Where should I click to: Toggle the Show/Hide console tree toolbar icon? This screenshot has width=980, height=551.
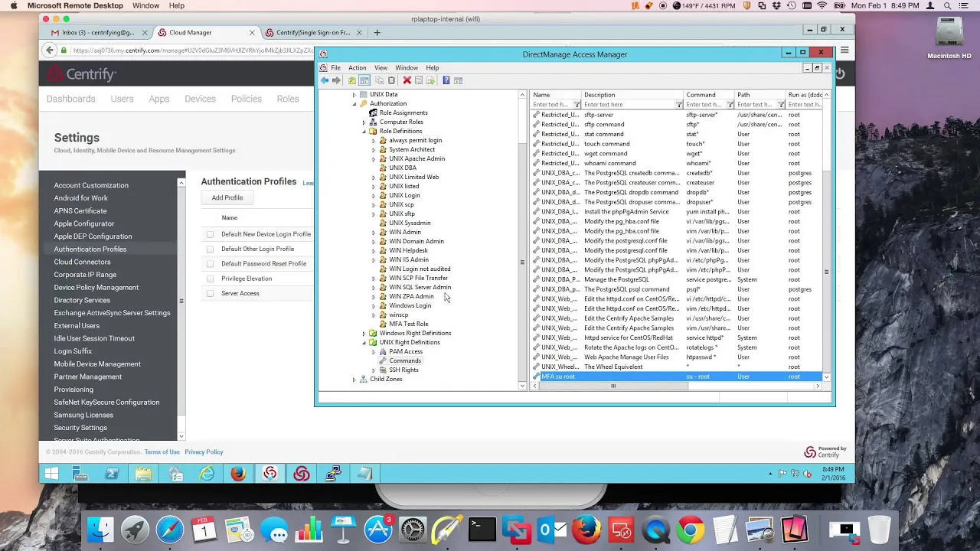(364, 80)
